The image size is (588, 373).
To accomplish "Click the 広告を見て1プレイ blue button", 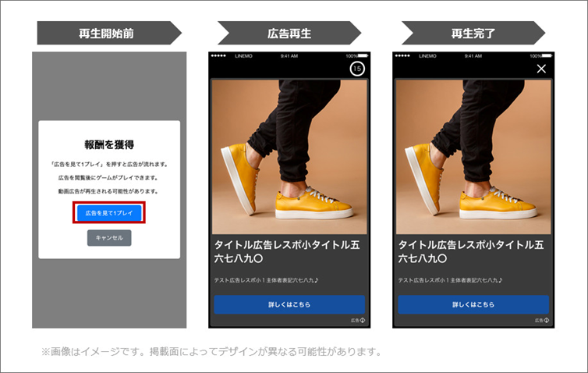I will tap(109, 213).
